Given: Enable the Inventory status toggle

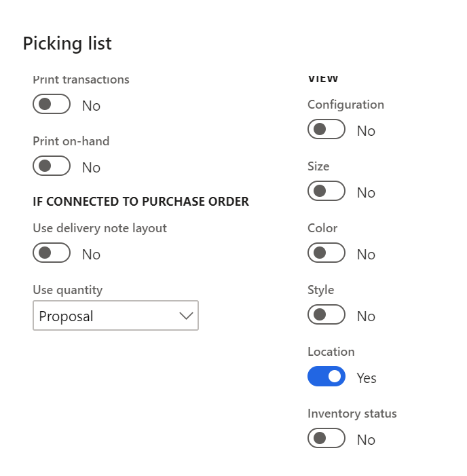Looking at the screenshot, I should click(326, 439).
